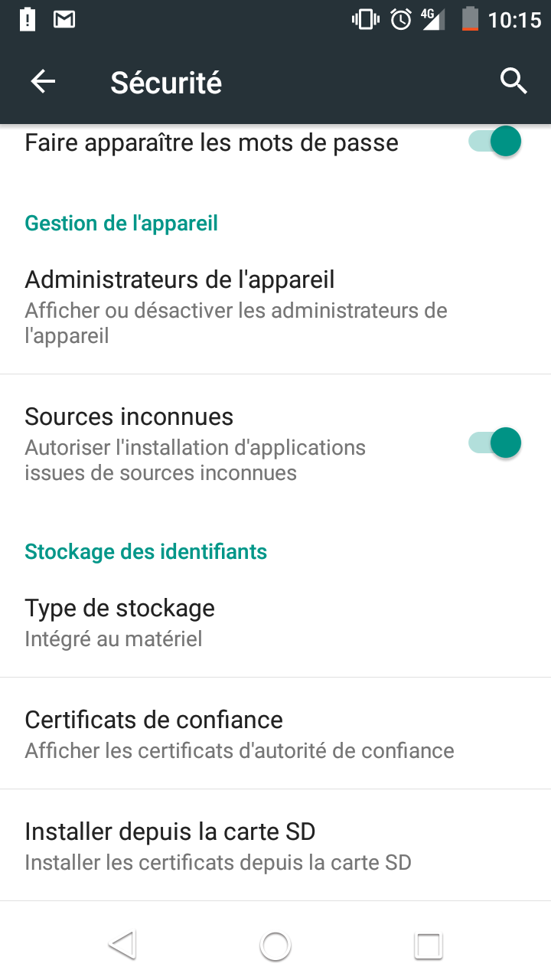Viewport: 551px width, 980px height.
Task: Tap the 4G signal strength icon
Action: tap(432, 19)
